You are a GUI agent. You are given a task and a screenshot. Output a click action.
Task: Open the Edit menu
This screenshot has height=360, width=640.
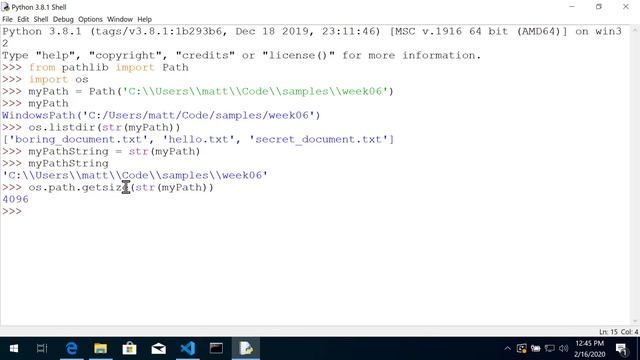click(x=23, y=19)
